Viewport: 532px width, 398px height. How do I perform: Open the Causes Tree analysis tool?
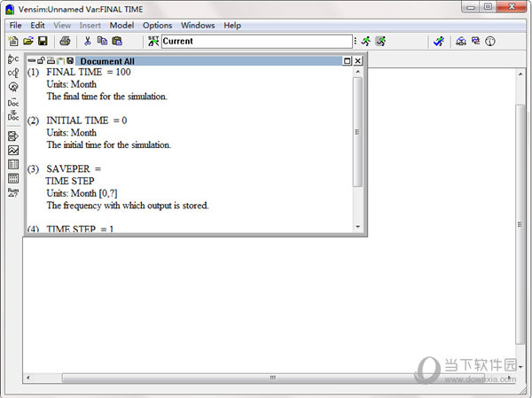[x=13, y=59]
